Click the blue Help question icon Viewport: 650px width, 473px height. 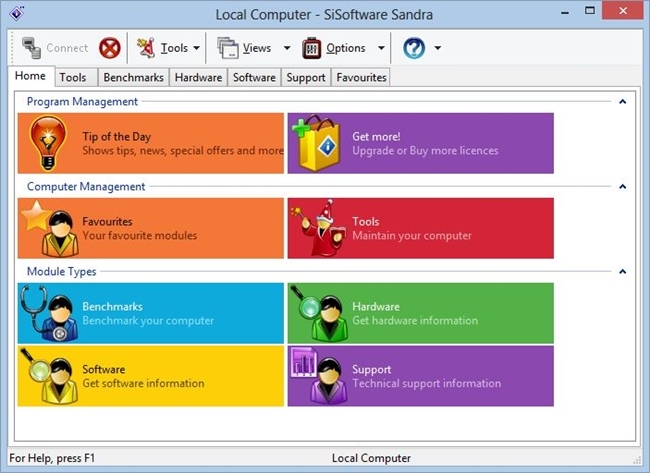(414, 48)
